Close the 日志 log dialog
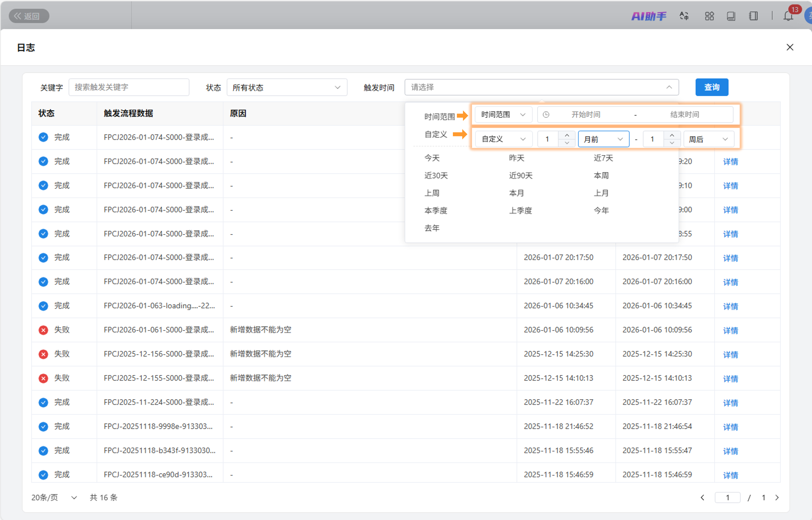The image size is (812, 520). pyautogui.click(x=790, y=47)
